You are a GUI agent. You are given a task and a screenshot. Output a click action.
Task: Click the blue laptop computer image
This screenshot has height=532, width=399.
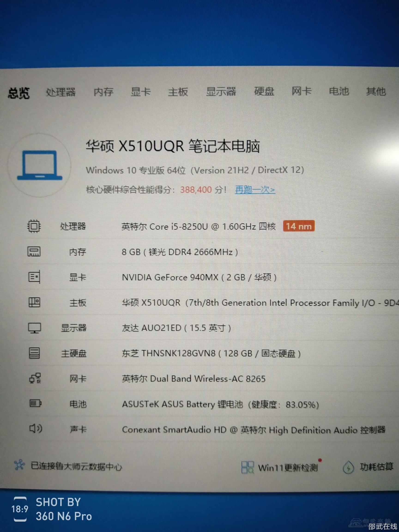40,166
